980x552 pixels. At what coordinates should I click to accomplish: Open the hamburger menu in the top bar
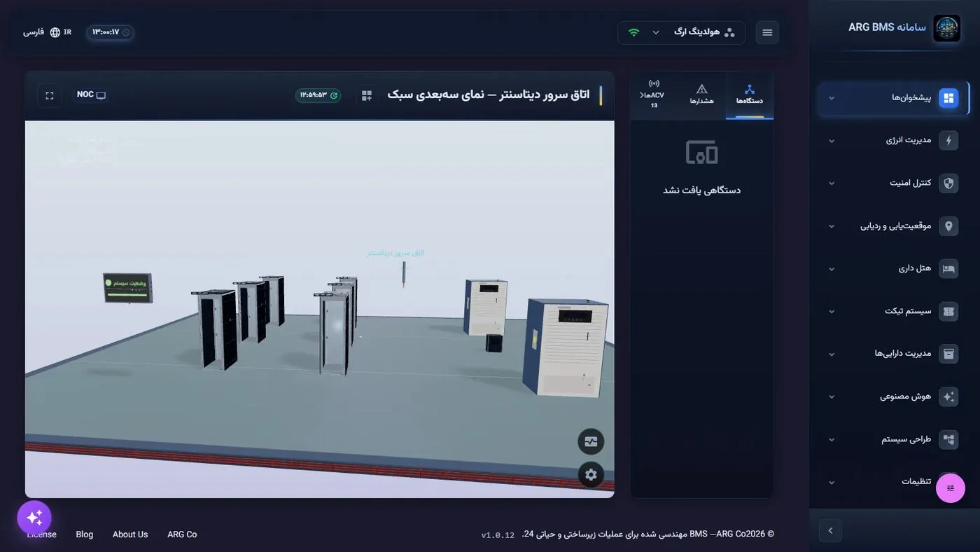pyautogui.click(x=767, y=32)
